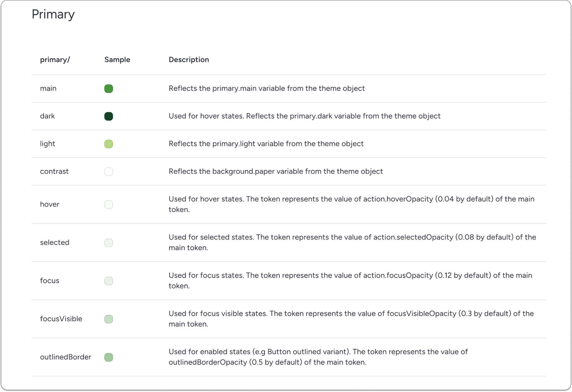Select the hover token color swatch

(108, 205)
